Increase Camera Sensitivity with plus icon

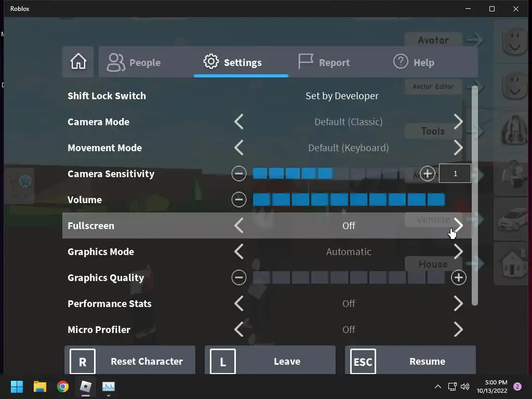(428, 174)
